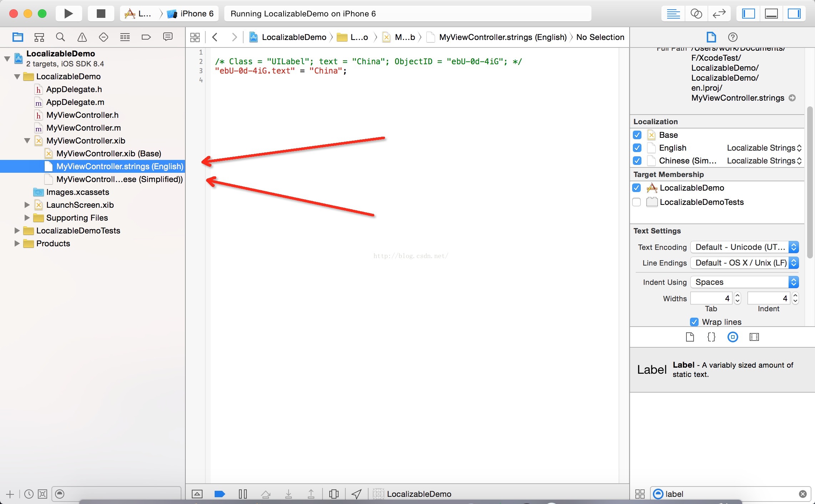Show the Assistant editor
Image resolution: width=815 pixels, height=504 pixels.
(x=696, y=14)
